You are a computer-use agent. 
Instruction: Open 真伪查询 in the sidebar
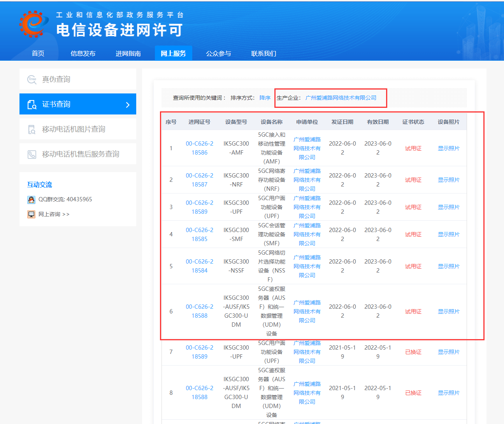[x=78, y=79]
